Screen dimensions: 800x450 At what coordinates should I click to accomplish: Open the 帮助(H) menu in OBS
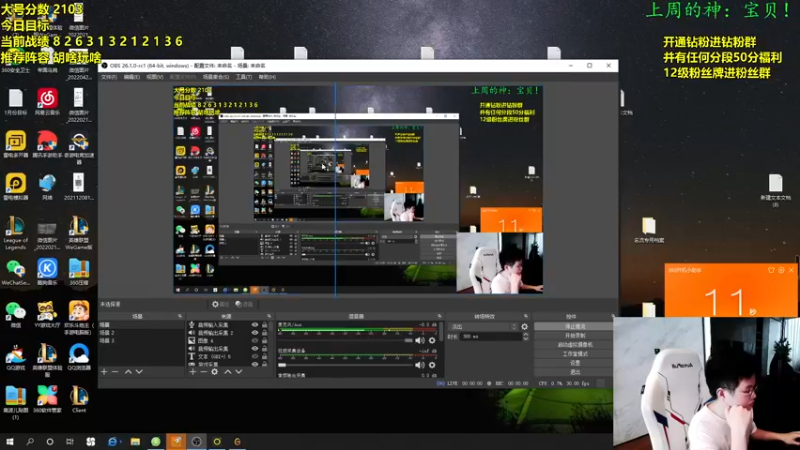click(x=267, y=77)
